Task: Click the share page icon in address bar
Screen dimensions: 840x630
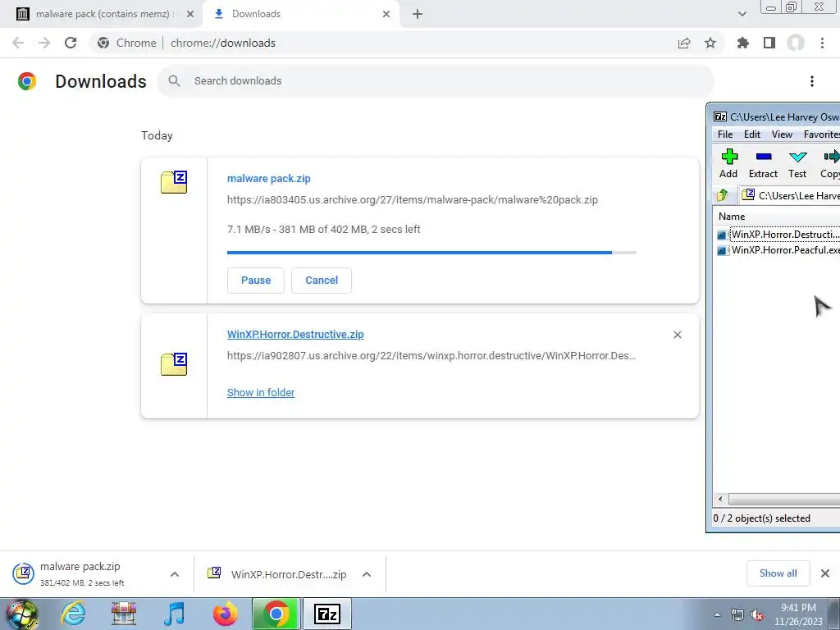Action: pos(684,43)
